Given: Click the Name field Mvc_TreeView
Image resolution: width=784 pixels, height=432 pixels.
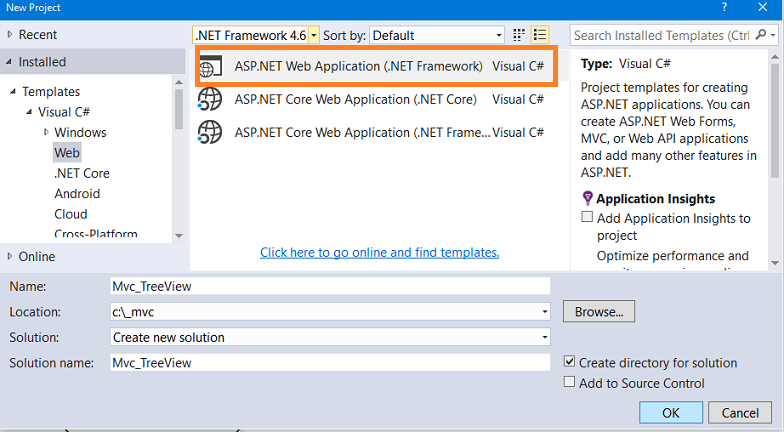Looking at the screenshot, I should (x=330, y=286).
